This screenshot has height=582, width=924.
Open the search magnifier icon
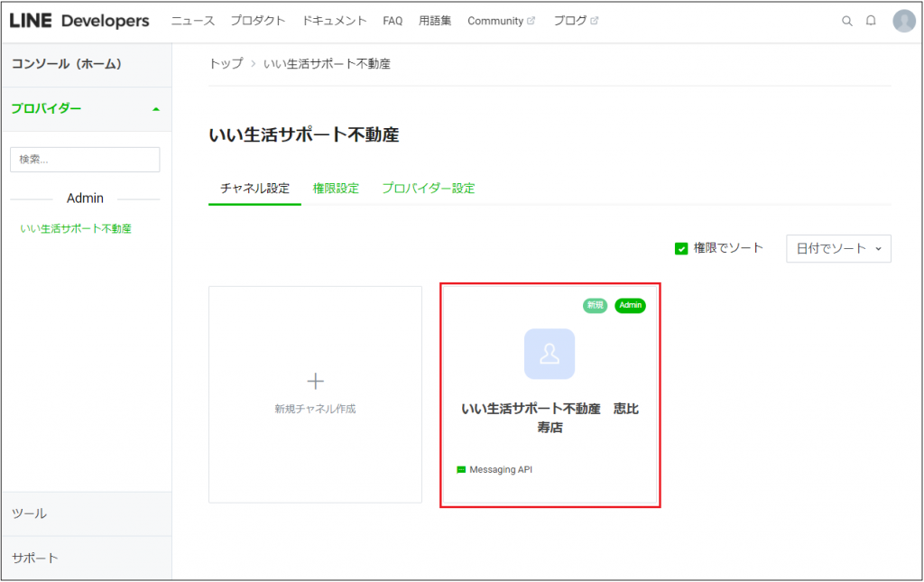846,22
